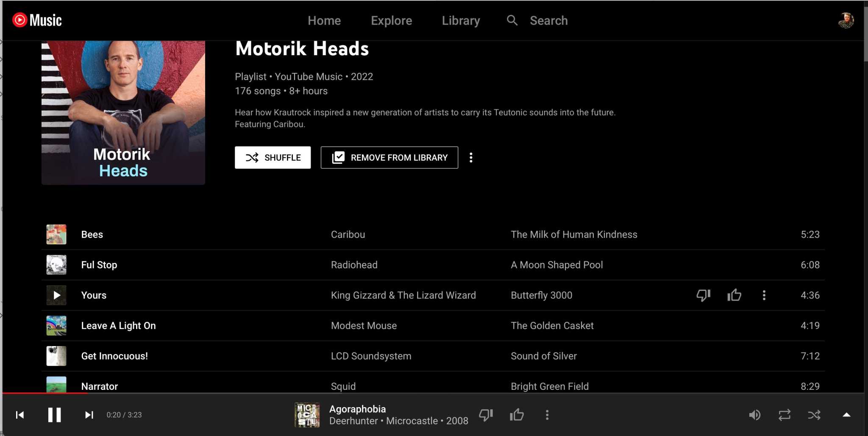Open the Explore section
Screen dimensions: 868x436
click(391, 20)
